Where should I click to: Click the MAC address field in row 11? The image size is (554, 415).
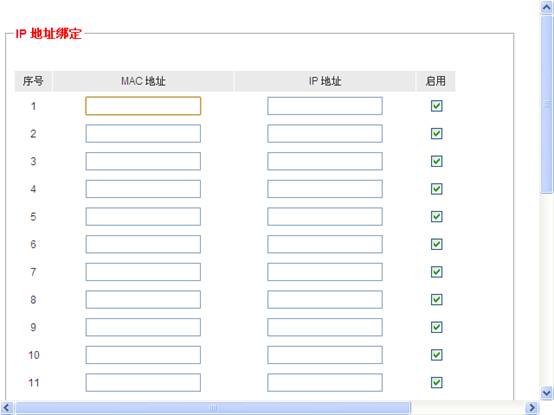point(143,383)
